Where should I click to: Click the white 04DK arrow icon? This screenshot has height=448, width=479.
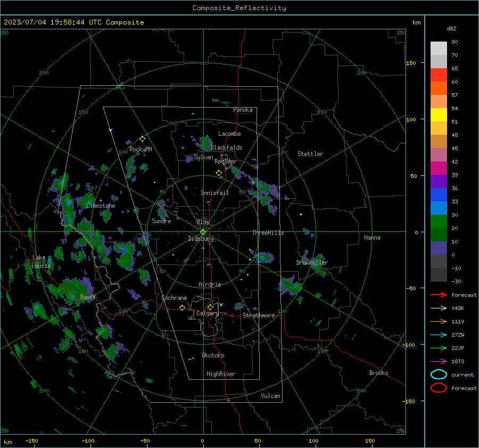click(x=439, y=308)
